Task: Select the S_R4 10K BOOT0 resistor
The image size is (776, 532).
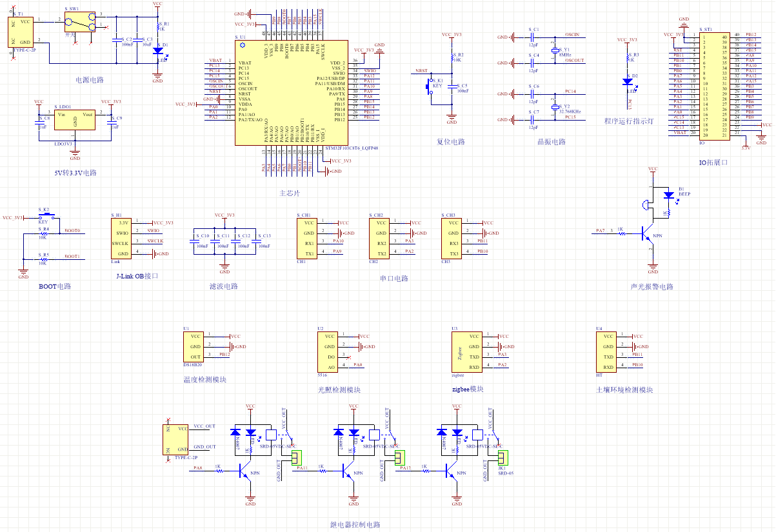Action: pyautogui.click(x=44, y=233)
